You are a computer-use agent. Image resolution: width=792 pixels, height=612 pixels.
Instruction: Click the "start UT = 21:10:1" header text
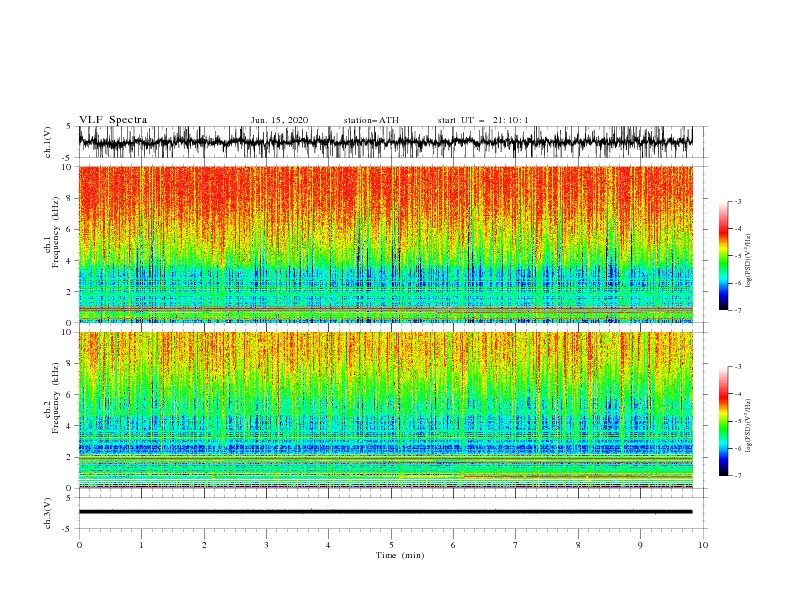tap(483, 120)
